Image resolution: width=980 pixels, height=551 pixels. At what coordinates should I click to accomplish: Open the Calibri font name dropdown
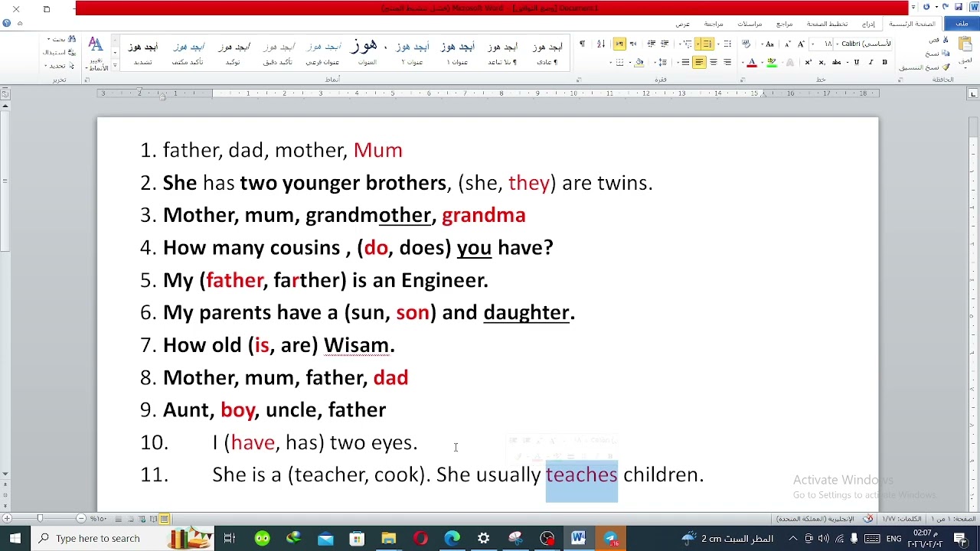838,44
